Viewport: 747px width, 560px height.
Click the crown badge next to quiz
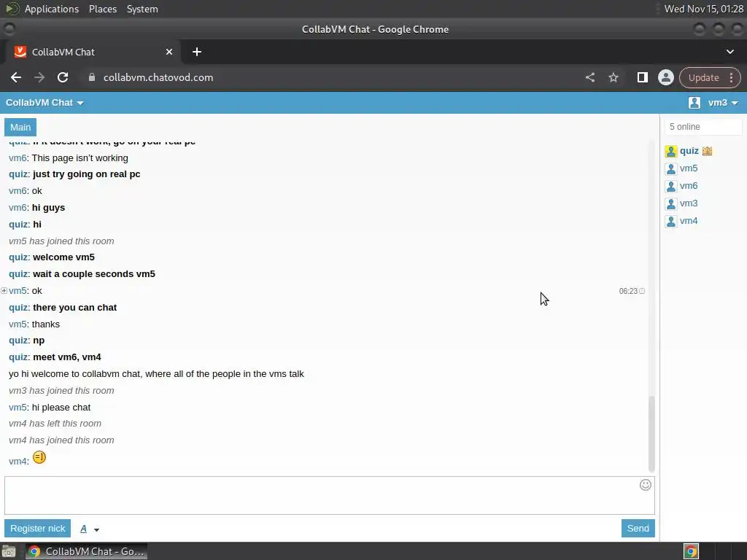pyautogui.click(x=707, y=151)
